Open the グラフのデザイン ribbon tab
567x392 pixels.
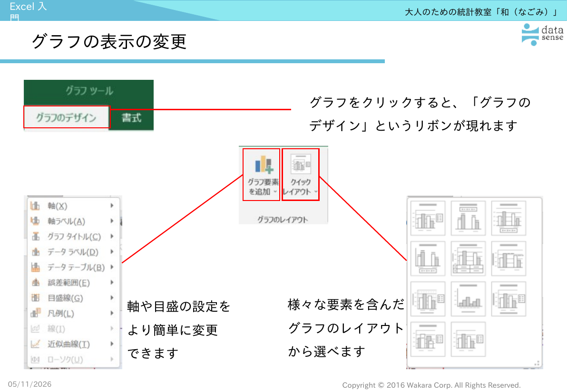click(66, 117)
